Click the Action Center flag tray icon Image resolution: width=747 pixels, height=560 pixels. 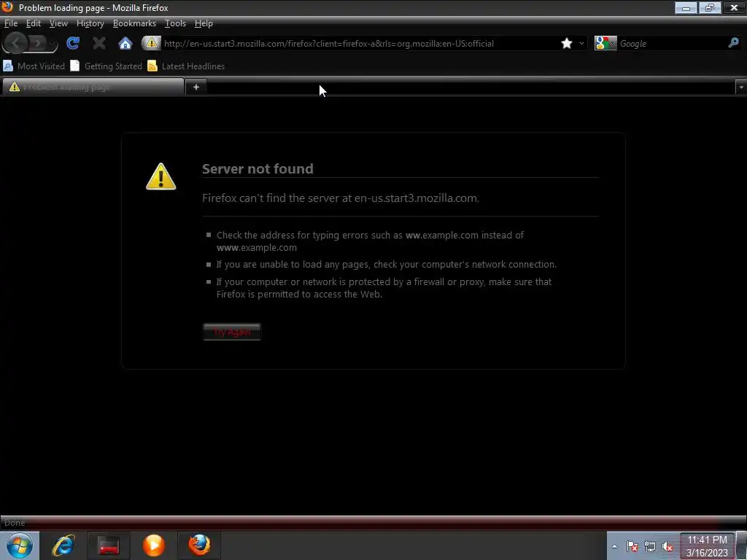(x=632, y=547)
